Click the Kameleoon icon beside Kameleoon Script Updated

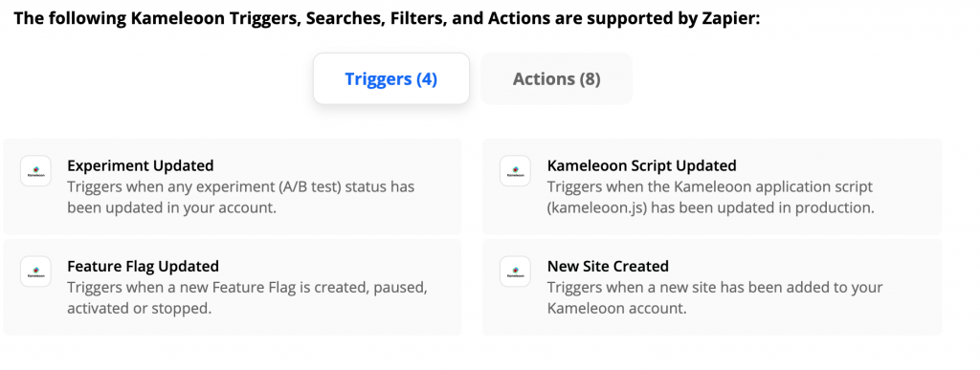point(515,171)
